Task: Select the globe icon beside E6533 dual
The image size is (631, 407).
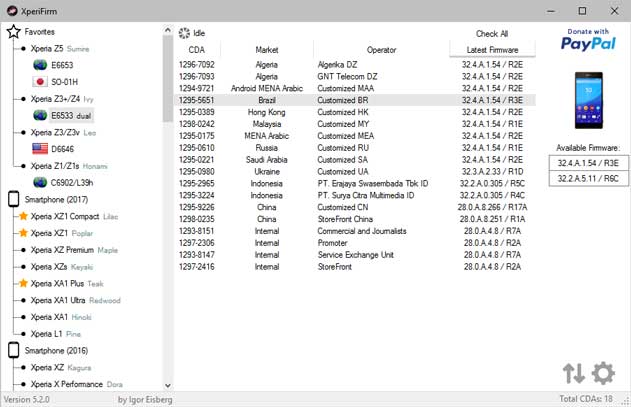Action: [40, 116]
